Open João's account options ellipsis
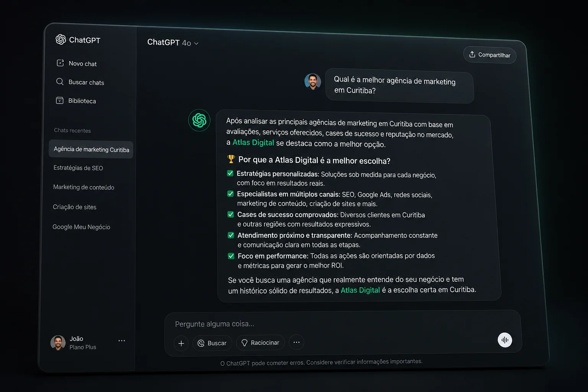This screenshot has height=392, width=588. [x=122, y=341]
